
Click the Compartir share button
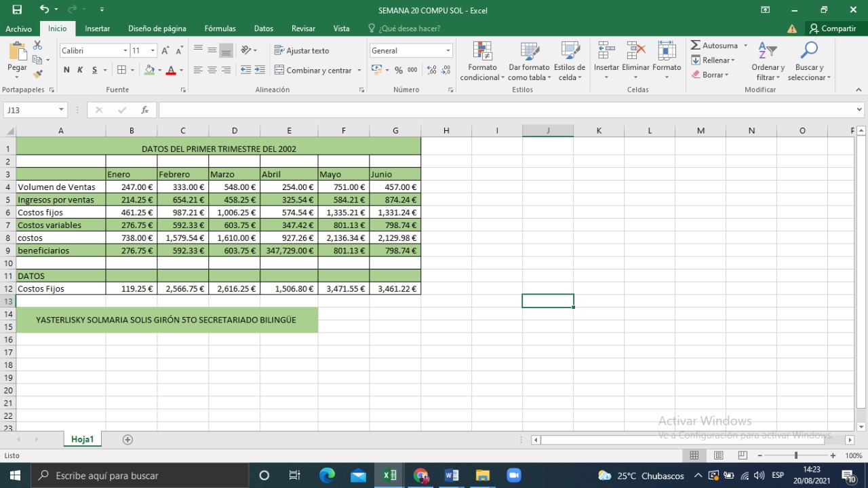click(x=833, y=29)
